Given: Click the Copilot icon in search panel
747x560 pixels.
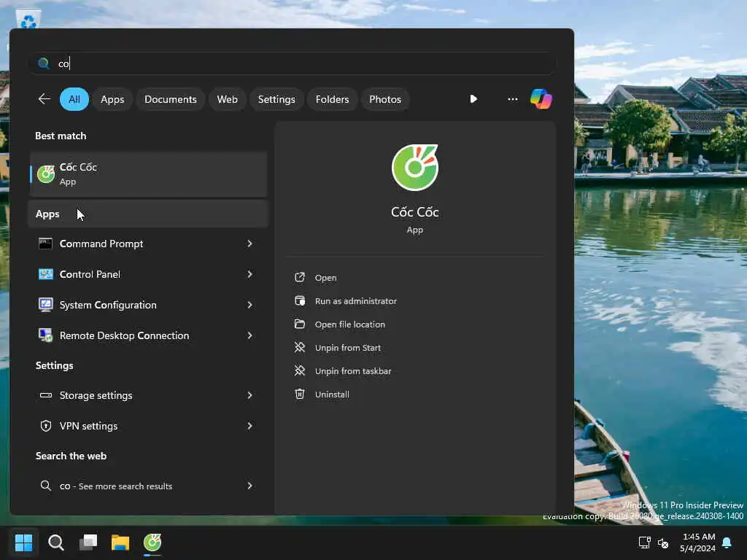Looking at the screenshot, I should pos(541,99).
